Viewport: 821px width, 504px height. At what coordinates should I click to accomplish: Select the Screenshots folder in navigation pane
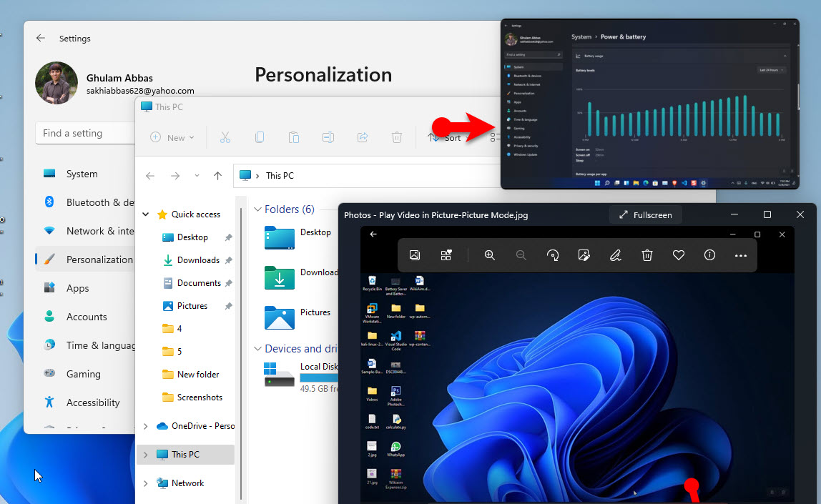pyautogui.click(x=199, y=397)
